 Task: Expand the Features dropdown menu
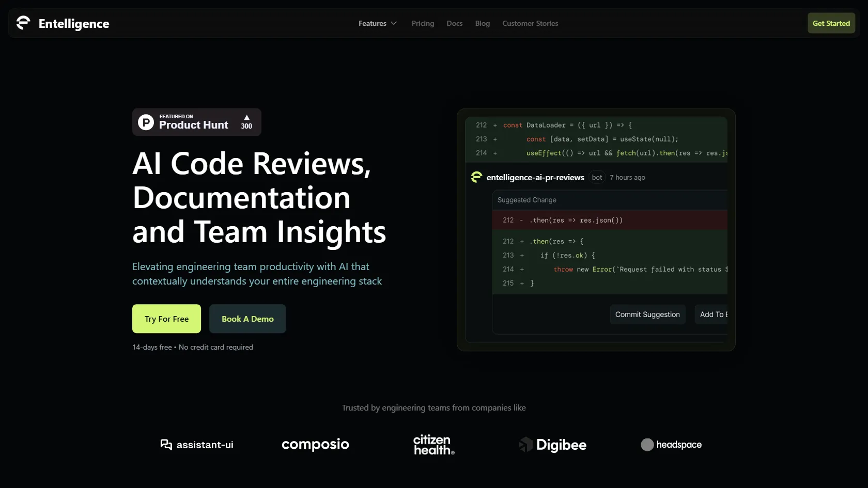click(378, 23)
